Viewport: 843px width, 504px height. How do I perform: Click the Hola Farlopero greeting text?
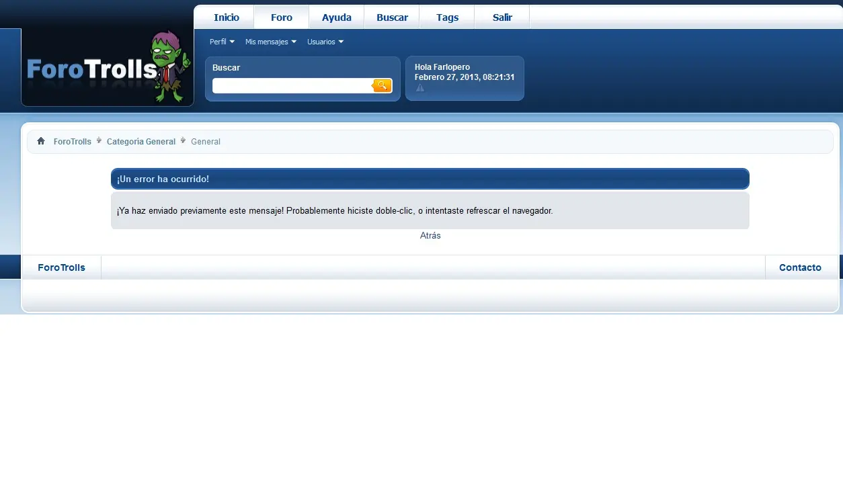coord(442,67)
